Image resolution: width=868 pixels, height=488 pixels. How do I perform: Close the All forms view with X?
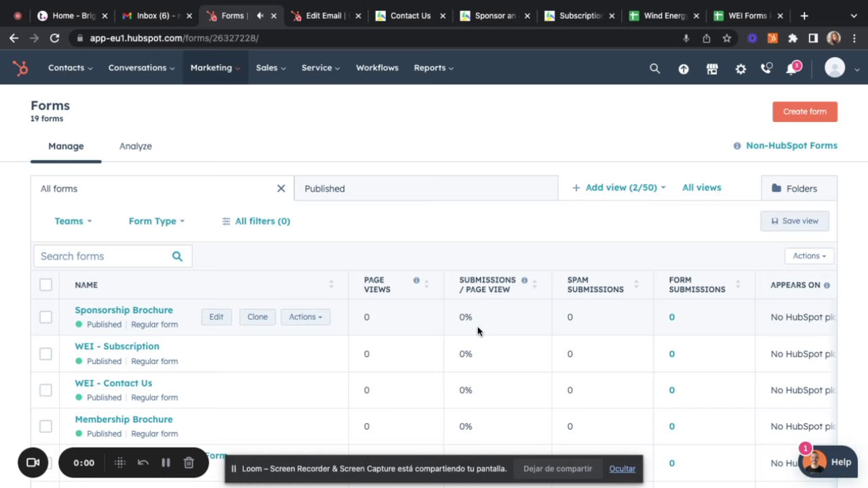[x=281, y=188]
